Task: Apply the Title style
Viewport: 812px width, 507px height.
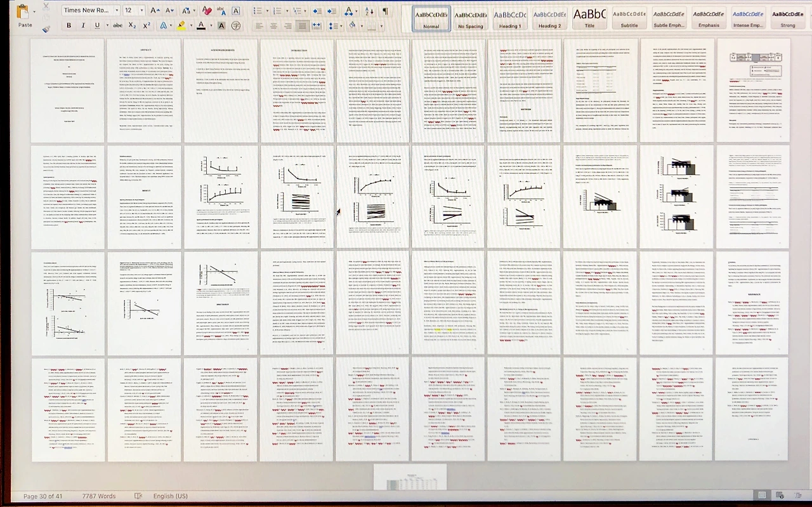Action: coord(589,17)
